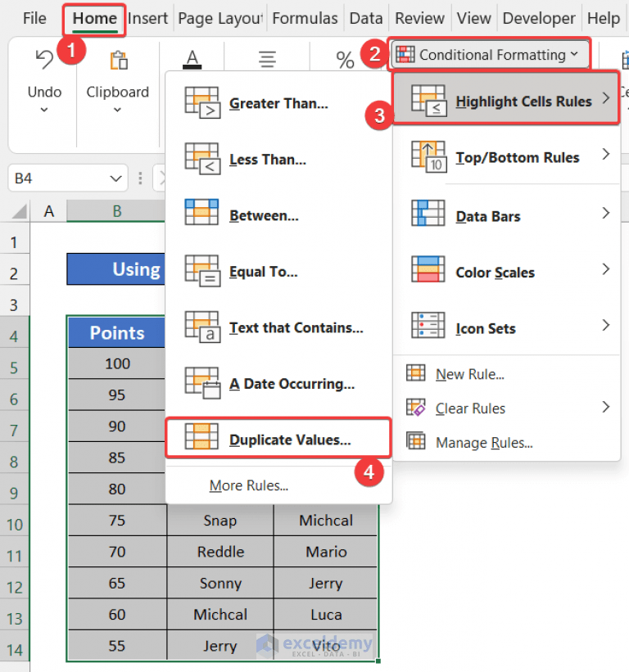Click the Less Than rule icon
The height and width of the screenshot is (672, 629).
pyautogui.click(x=202, y=159)
